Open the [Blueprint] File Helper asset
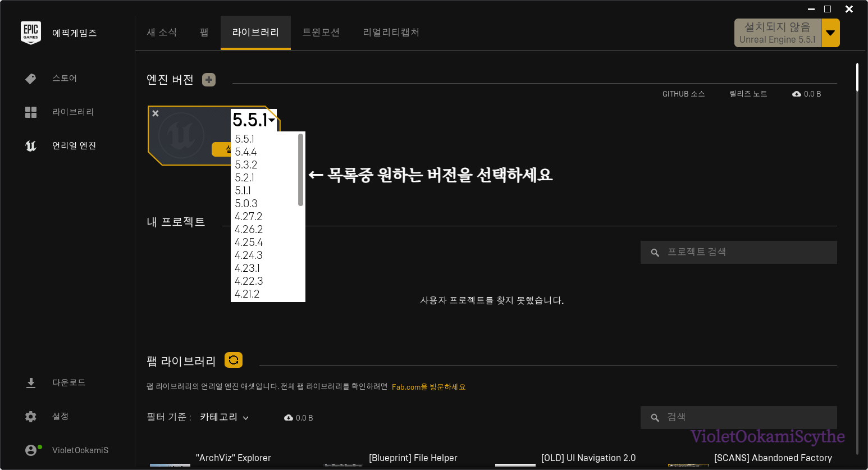Image resolution: width=868 pixels, height=470 pixels. pyautogui.click(x=413, y=458)
